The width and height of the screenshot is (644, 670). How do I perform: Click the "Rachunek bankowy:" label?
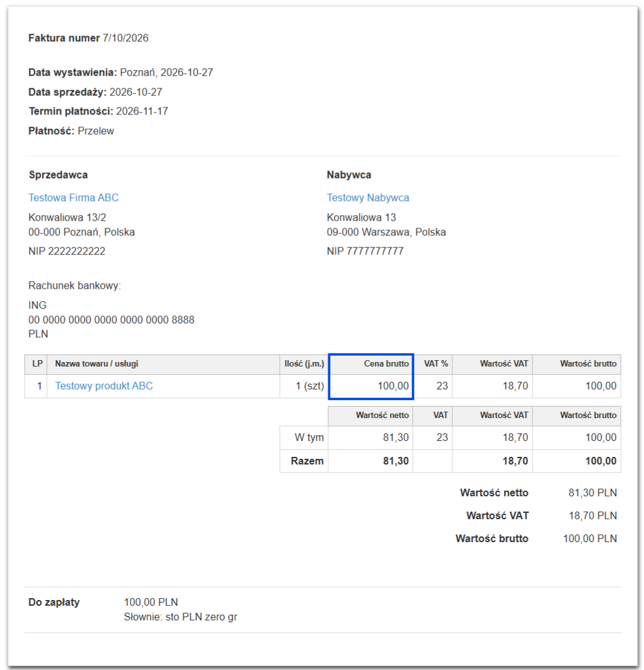coord(75,286)
